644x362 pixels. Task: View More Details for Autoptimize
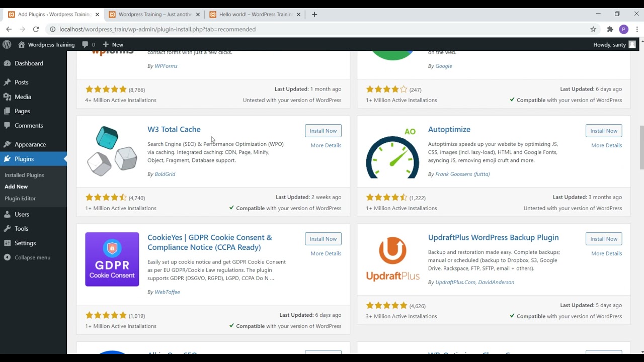click(x=607, y=145)
